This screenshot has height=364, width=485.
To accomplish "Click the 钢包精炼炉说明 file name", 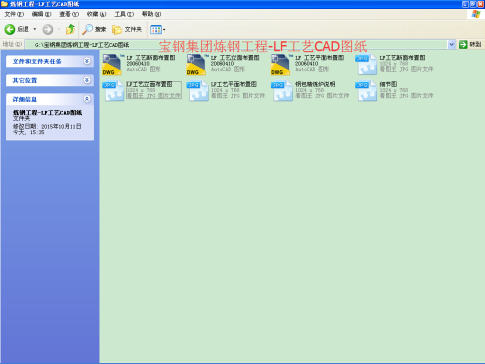I will [x=315, y=84].
